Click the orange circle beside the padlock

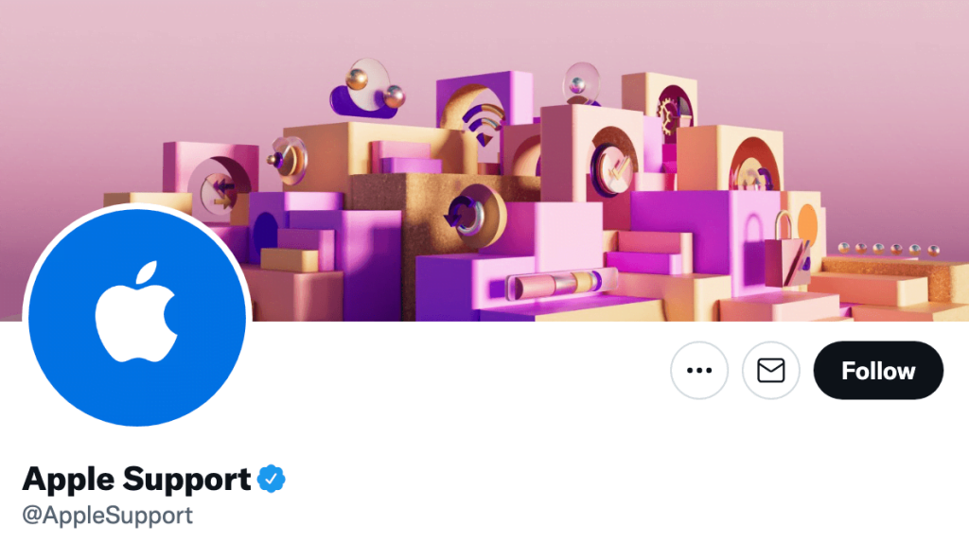coord(807,226)
